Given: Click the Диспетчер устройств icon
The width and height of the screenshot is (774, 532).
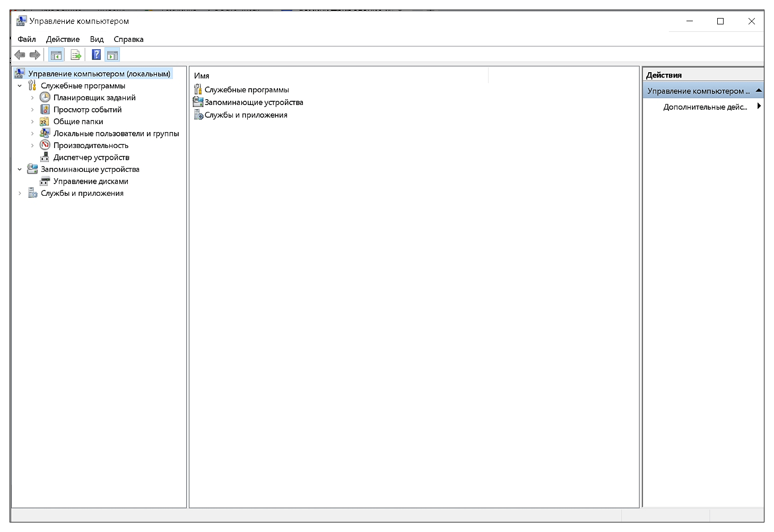Looking at the screenshot, I should (x=45, y=158).
